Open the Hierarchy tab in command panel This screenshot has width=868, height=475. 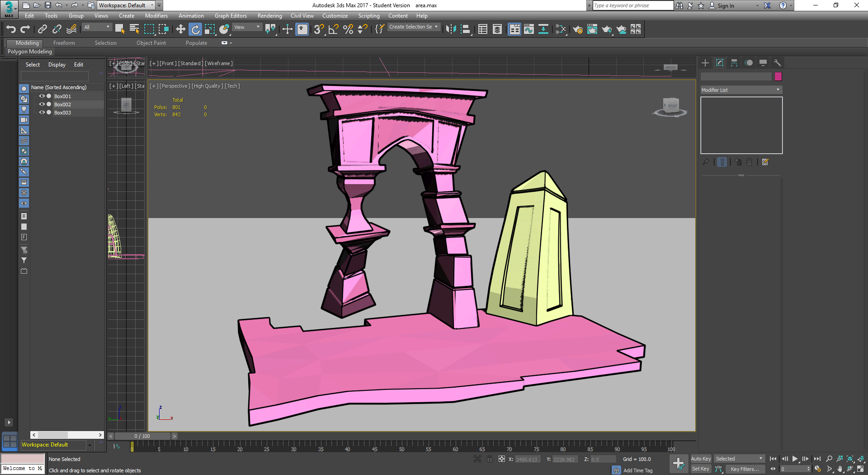(x=734, y=63)
